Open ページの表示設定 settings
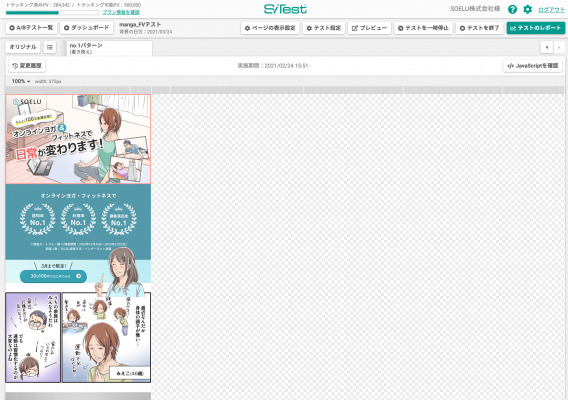The image size is (568, 400). tap(270, 28)
